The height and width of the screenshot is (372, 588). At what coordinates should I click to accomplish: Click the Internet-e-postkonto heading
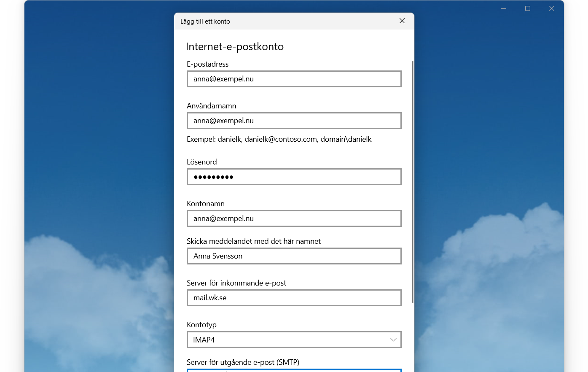tap(234, 47)
